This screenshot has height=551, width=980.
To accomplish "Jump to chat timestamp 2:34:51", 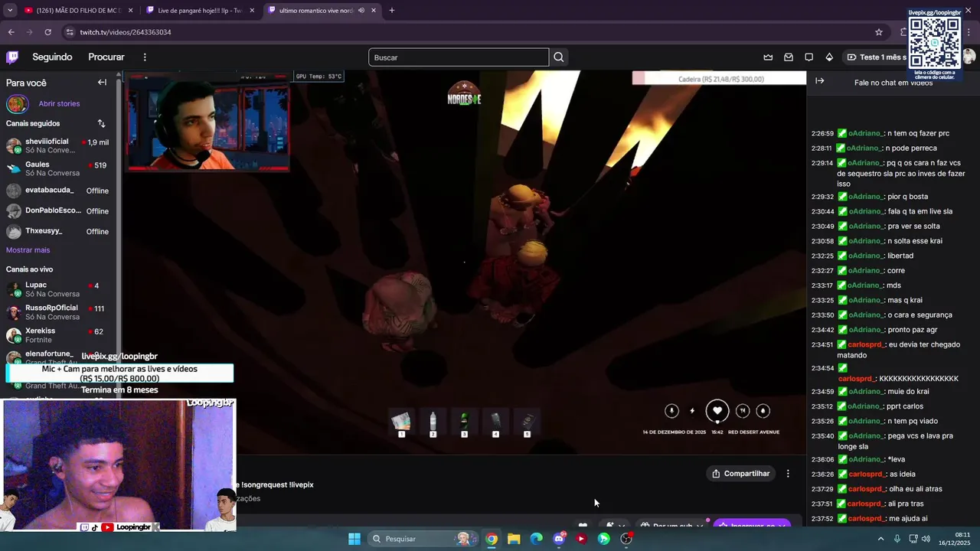I will point(822,345).
